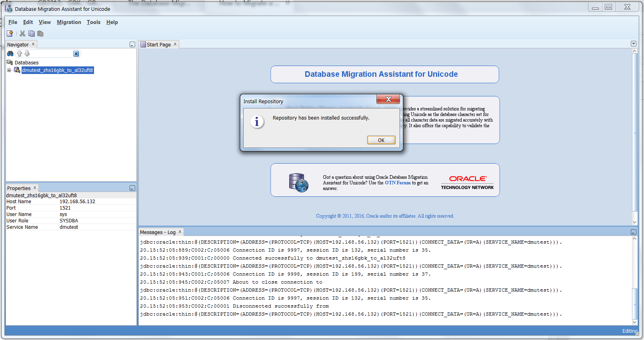
Task: Click the database connection icon for dmutest
Action: coord(17,70)
